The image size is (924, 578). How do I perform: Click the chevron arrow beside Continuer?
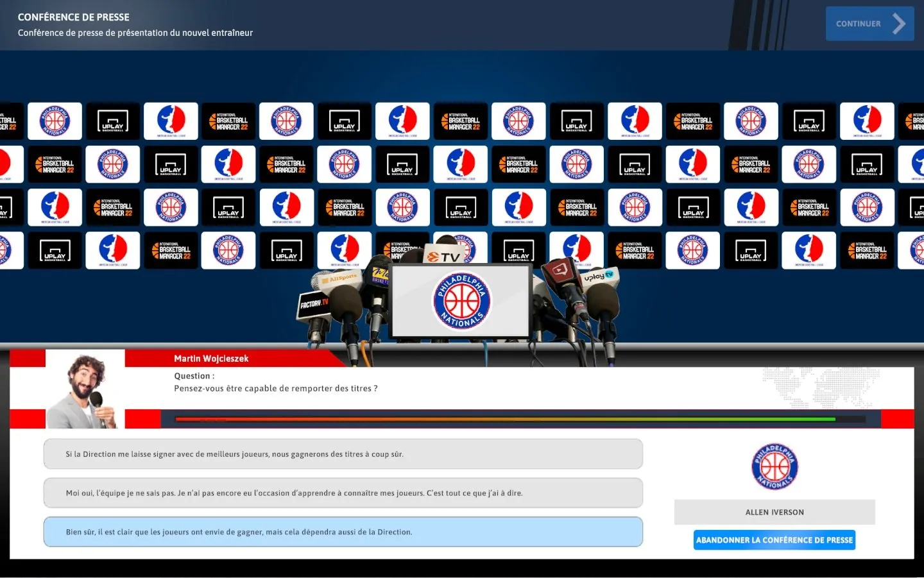pyautogui.click(x=899, y=24)
